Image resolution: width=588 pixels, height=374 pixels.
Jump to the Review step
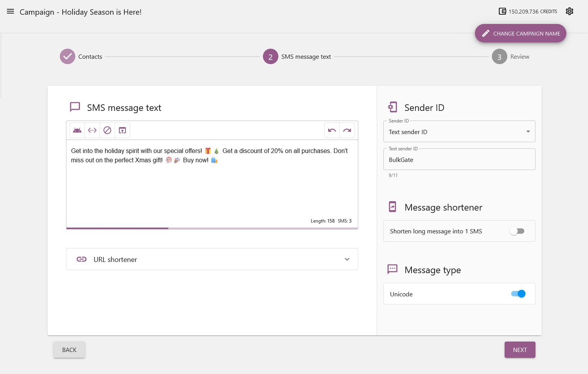click(510, 56)
